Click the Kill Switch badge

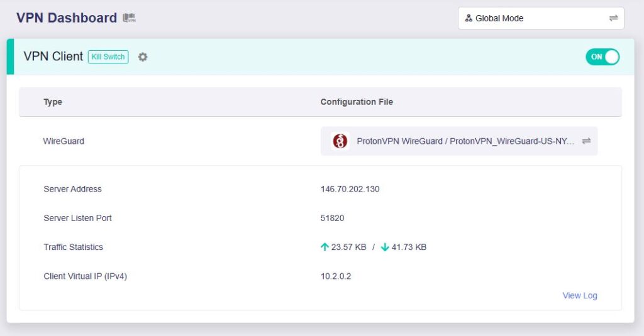coord(108,57)
